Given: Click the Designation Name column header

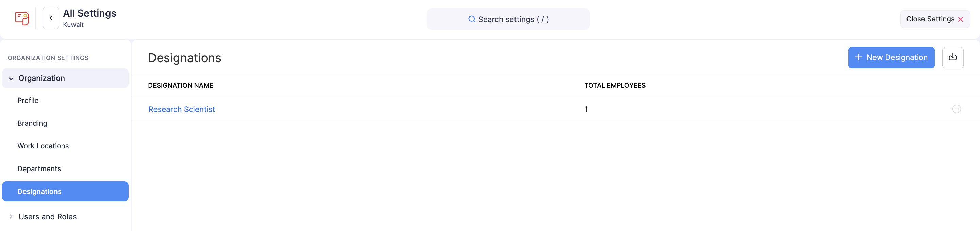Looking at the screenshot, I should [x=180, y=86].
